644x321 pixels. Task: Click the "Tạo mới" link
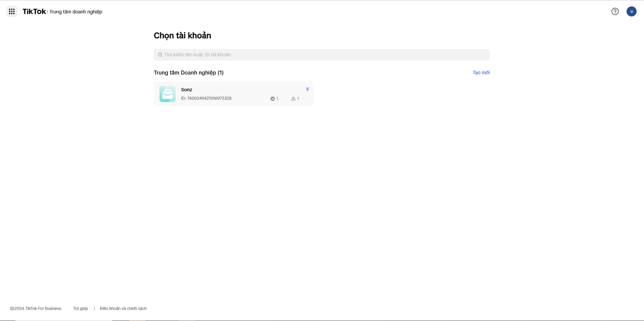pos(481,73)
